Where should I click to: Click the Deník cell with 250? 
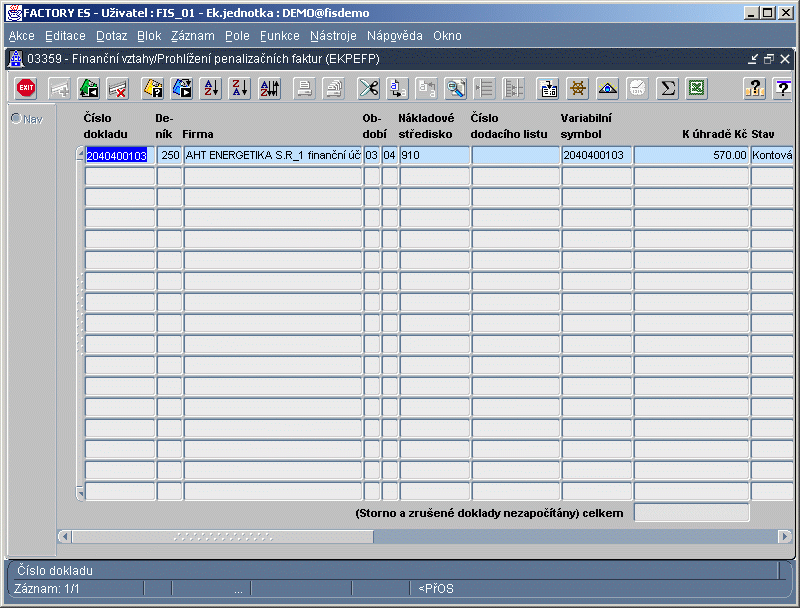(169, 155)
